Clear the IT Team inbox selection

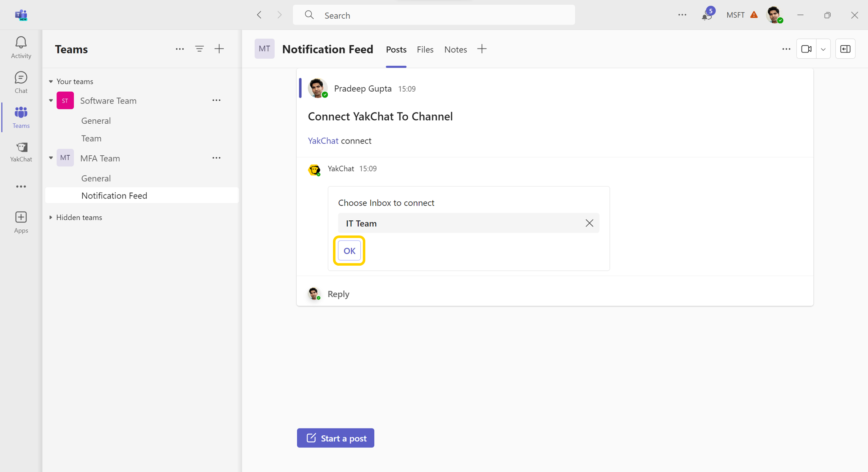click(x=589, y=223)
